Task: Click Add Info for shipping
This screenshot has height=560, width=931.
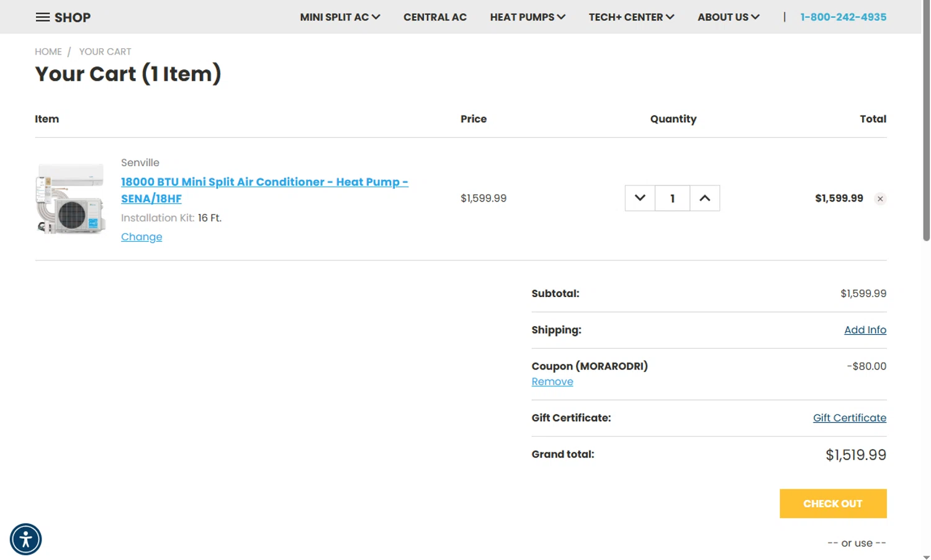Action: [865, 330]
